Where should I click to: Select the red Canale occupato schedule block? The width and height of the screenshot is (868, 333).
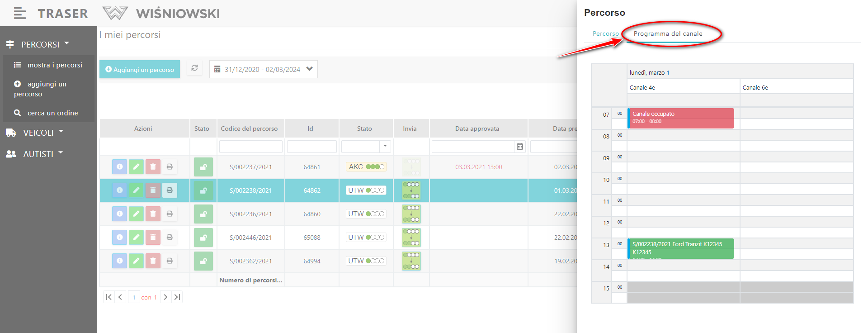click(681, 118)
